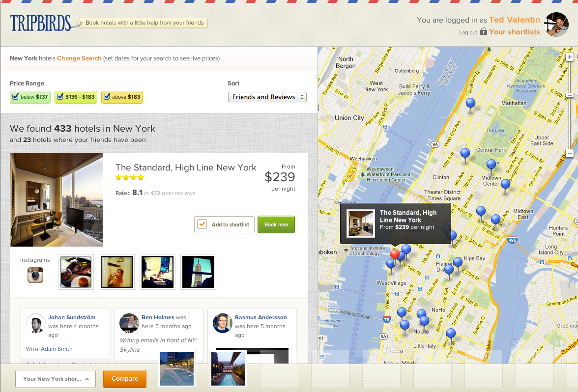Click the Ted Valentin username link
Image resolution: width=578 pixels, height=392 pixels.
point(515,20)
